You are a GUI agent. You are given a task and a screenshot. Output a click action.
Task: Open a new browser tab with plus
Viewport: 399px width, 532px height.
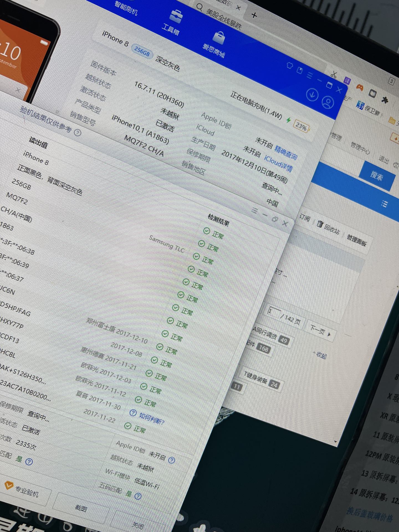coord(254,15)
